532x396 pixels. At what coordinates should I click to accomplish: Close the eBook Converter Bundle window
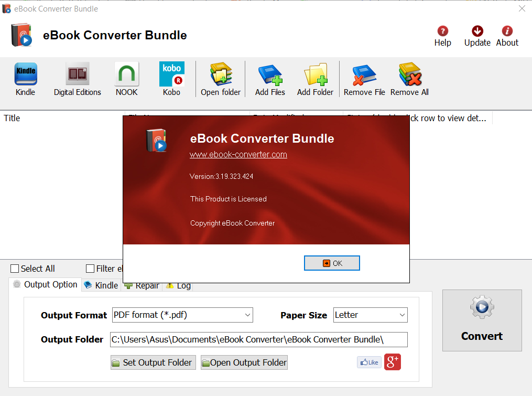click(522, 8)
